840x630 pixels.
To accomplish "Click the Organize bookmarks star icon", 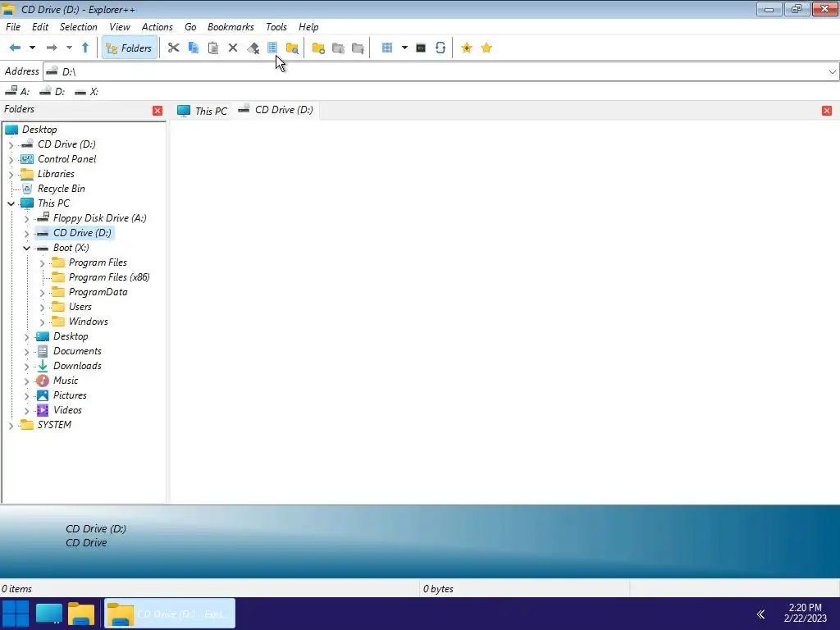I will [486, 48].
